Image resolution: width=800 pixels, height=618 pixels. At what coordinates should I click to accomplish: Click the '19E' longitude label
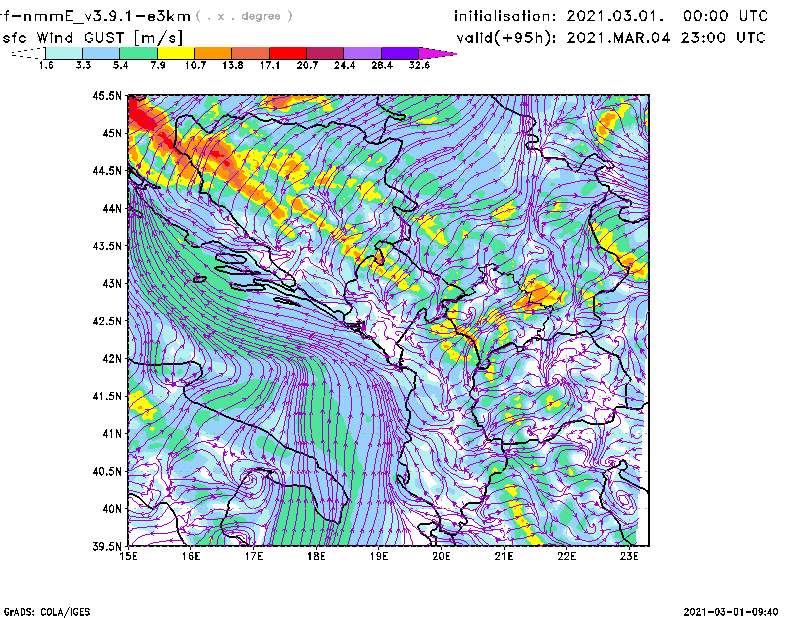click(379, 556)
